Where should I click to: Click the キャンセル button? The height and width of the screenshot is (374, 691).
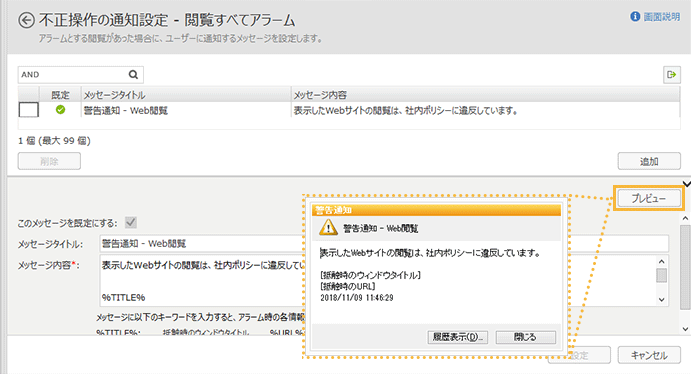click(649, 355)
